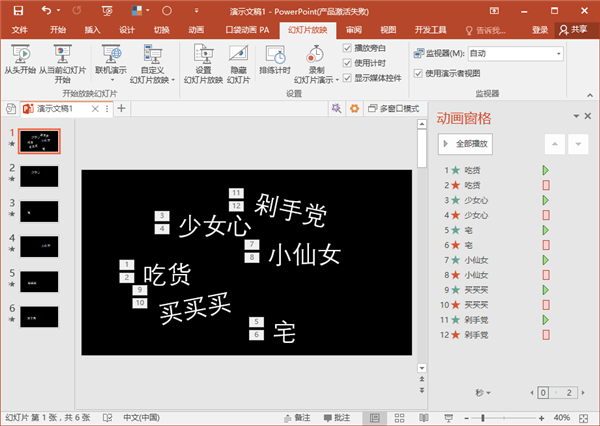Click Rehearse Timings (排练计时)
The image size is (600, 426).
(275, 59)
